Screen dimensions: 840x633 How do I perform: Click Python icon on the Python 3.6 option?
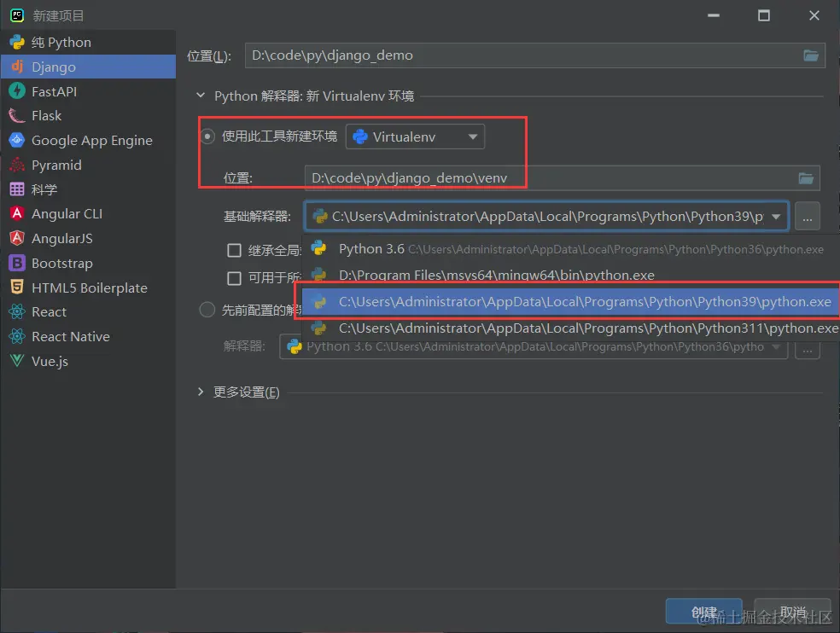318,248
